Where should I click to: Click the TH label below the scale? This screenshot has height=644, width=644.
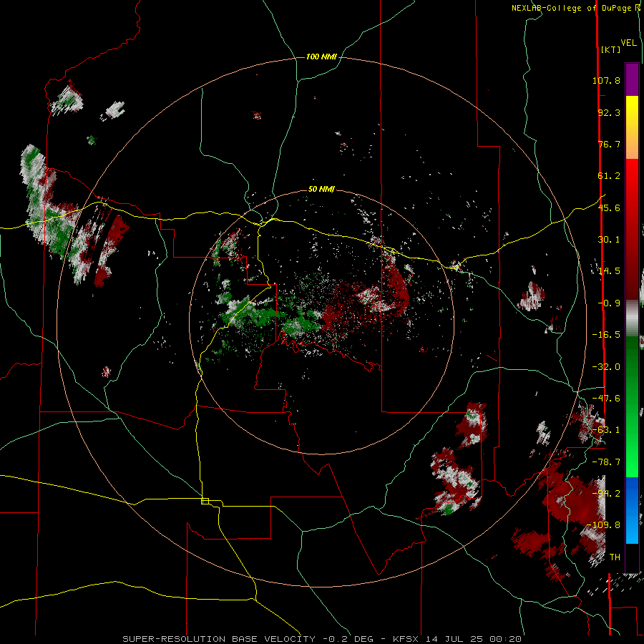click(615, 557)
